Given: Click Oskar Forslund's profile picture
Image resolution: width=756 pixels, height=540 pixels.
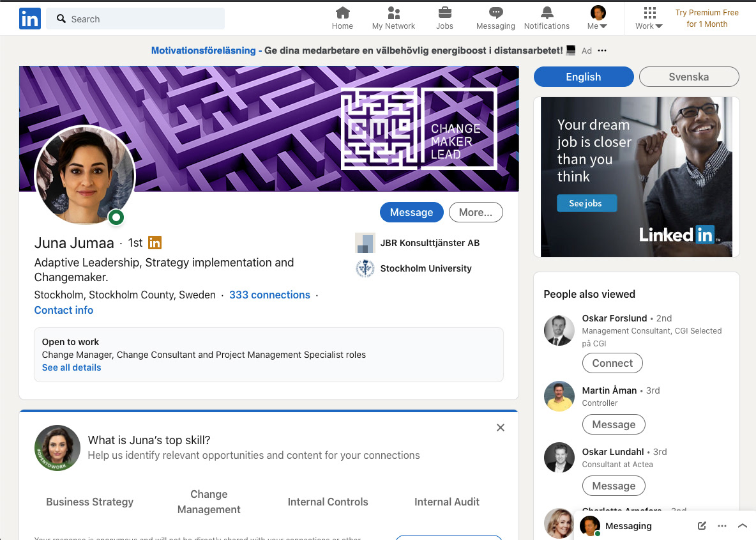Looking at the screenshot, I should (x=559, y=330).
